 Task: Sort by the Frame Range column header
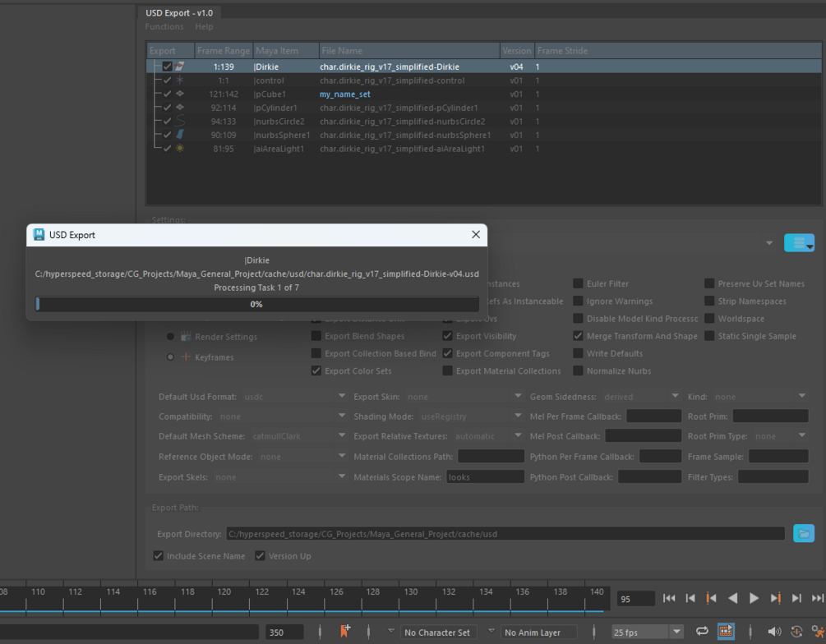[x=224, y=51]
